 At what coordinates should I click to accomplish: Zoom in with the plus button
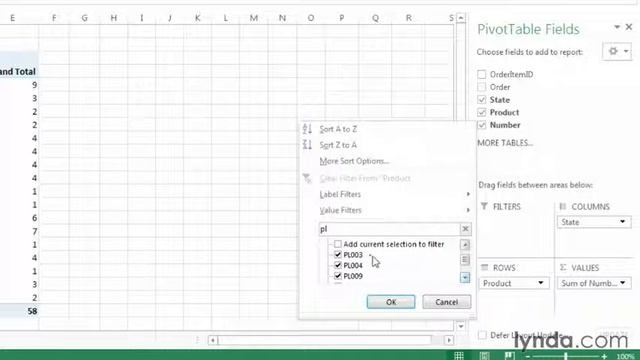pyautogui.click(x=604, y=356)
